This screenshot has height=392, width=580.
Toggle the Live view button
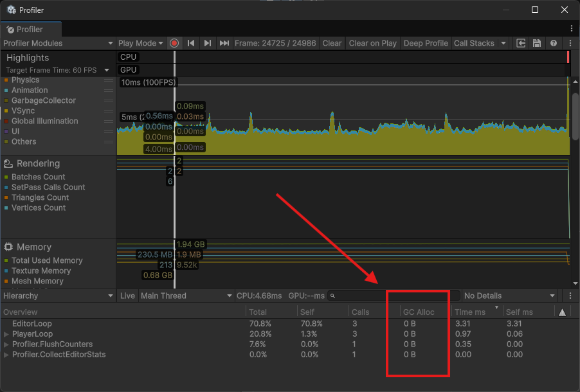tap(128, 296)
